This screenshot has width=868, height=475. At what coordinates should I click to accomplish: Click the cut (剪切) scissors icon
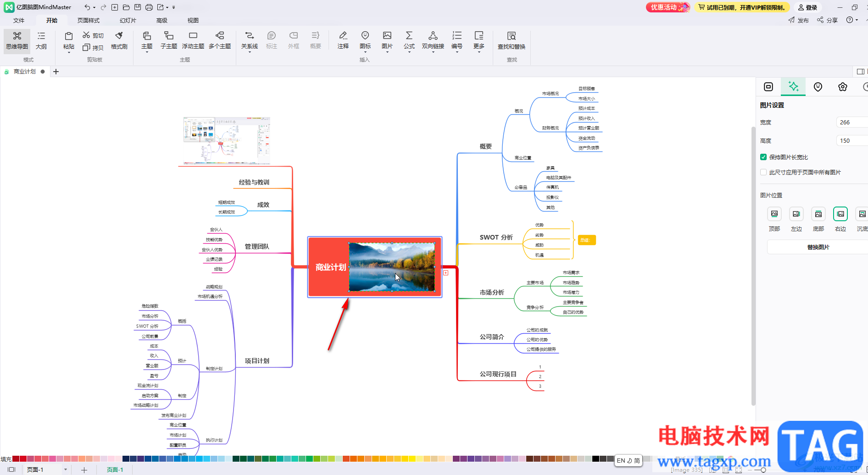pyautogui.click(x=86, y=35)
